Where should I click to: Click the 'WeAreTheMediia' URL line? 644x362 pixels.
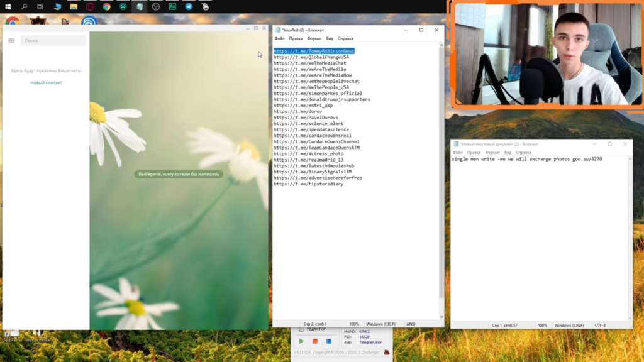[x=309, y=69]
